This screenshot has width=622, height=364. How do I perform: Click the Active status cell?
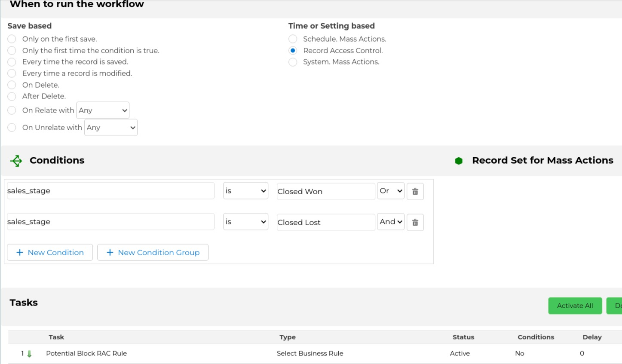(x=460, y=353)
